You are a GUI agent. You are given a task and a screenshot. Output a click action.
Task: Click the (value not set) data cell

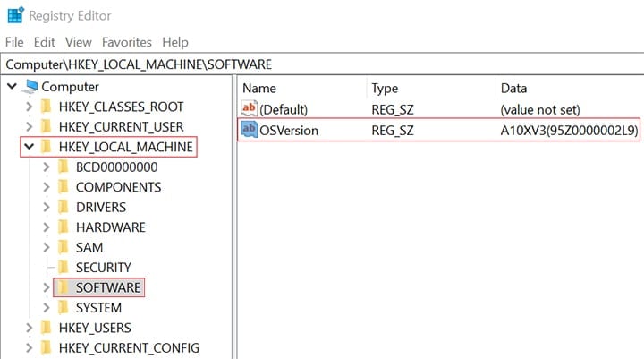540,110
